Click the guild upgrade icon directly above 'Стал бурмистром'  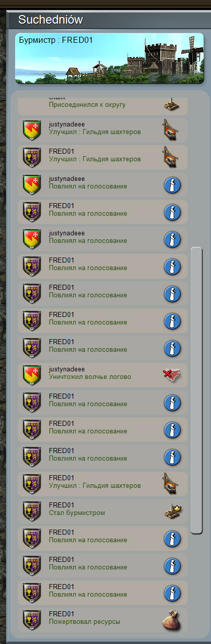(x=171, y=484)
